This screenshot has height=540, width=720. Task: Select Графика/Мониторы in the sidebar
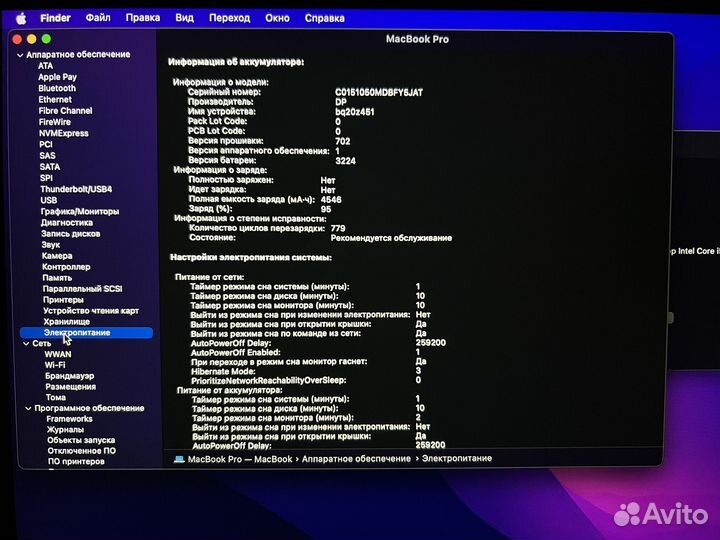tap(80, 211)
